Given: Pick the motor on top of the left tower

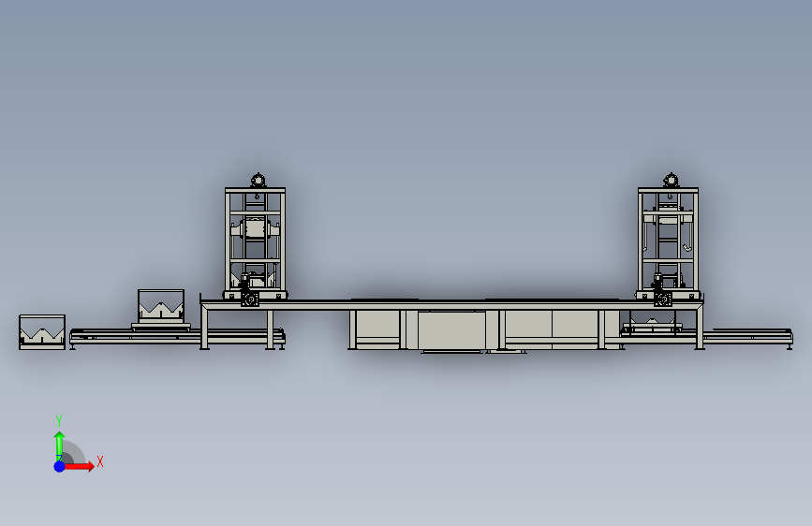Looking at the screenshot, I should click(258, 180).
